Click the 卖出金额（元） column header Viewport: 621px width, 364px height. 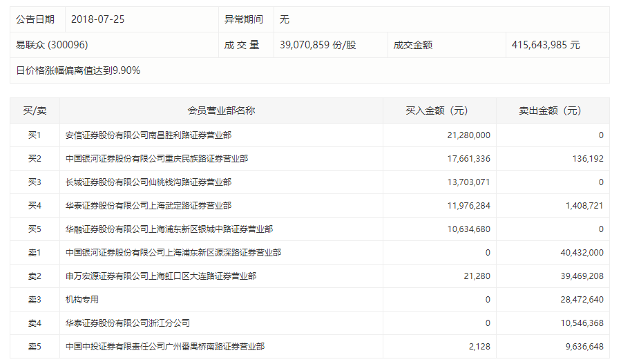tap(551, 111)
